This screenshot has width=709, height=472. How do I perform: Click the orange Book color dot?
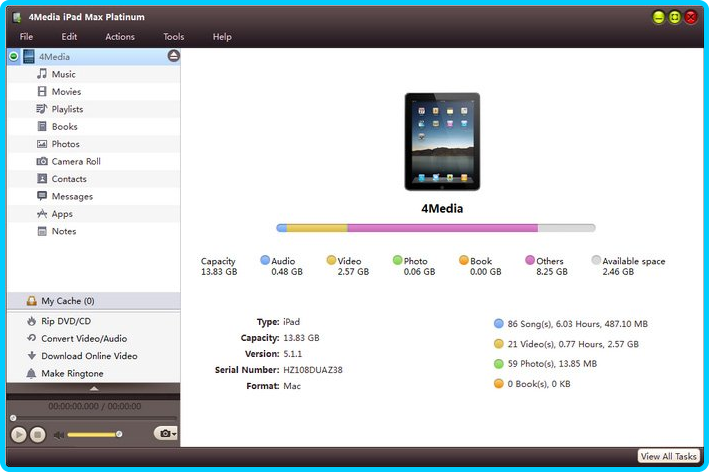click(x=463, y=260)
